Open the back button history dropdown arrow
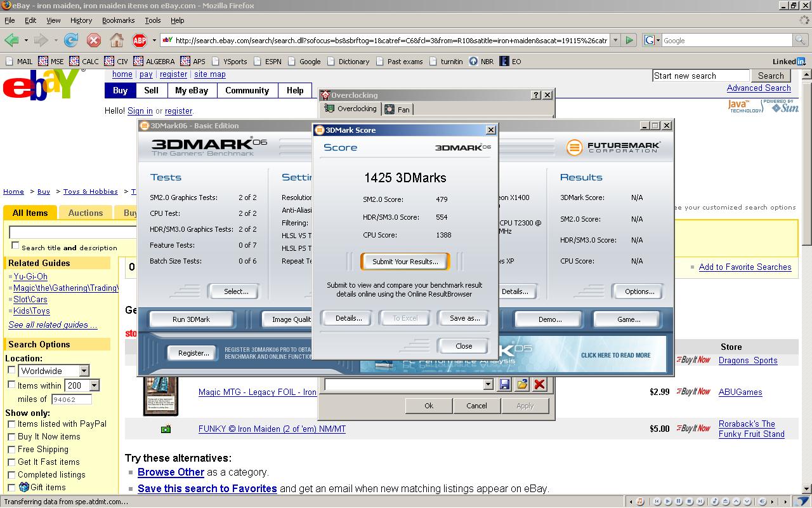Image resolution: width=812 pixels, height=508 pixels. [26, 40]
